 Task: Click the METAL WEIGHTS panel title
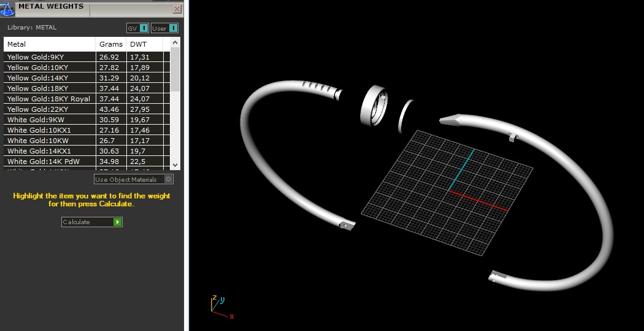(51, 6)
